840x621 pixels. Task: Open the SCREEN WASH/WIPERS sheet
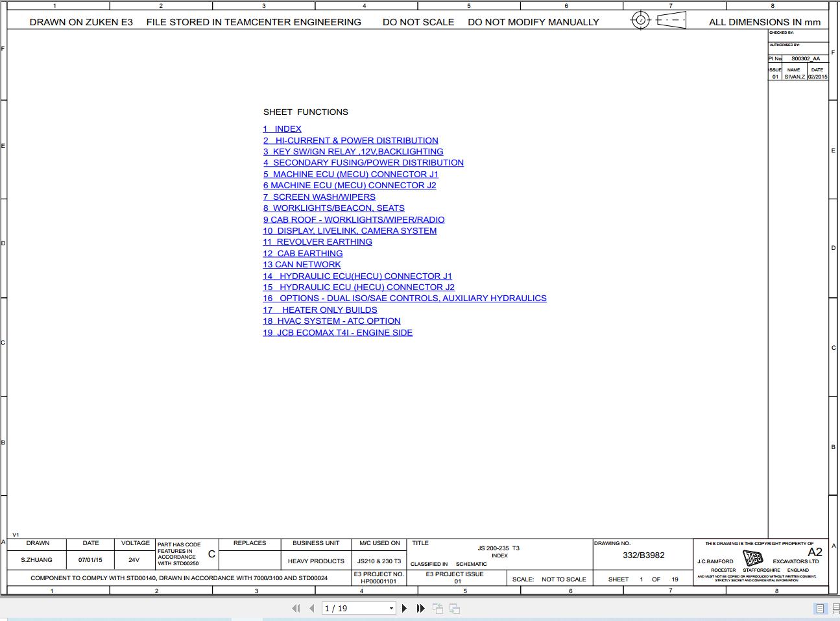(319, 197)
